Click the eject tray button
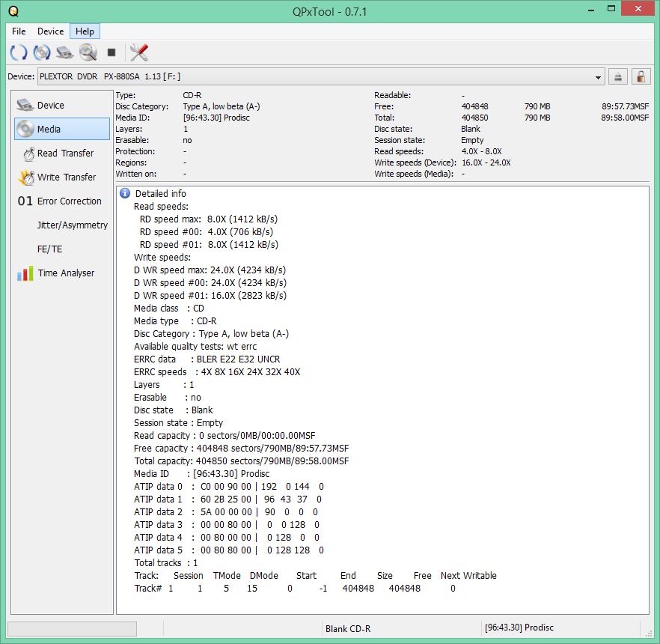Image resolution: width=660 pixels, height=644 pixels. point(617,76)
